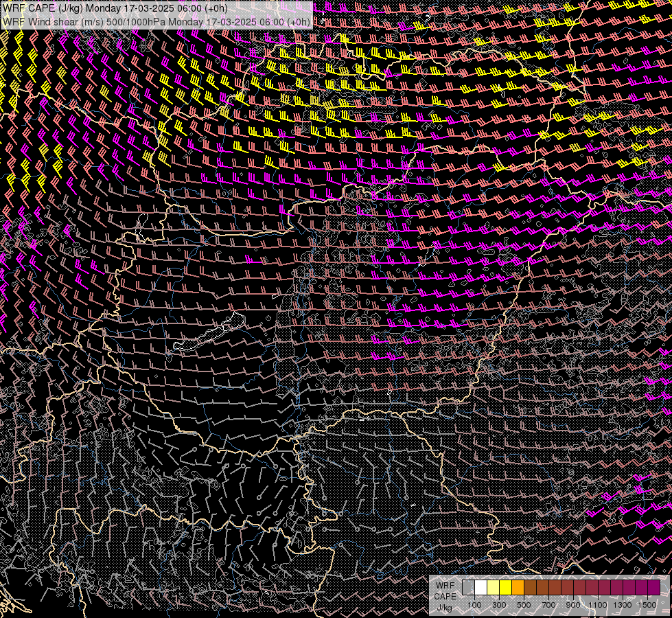Click the 100 legend label
The width and height of the screenshot is (672, 618).
coord(474,605)
